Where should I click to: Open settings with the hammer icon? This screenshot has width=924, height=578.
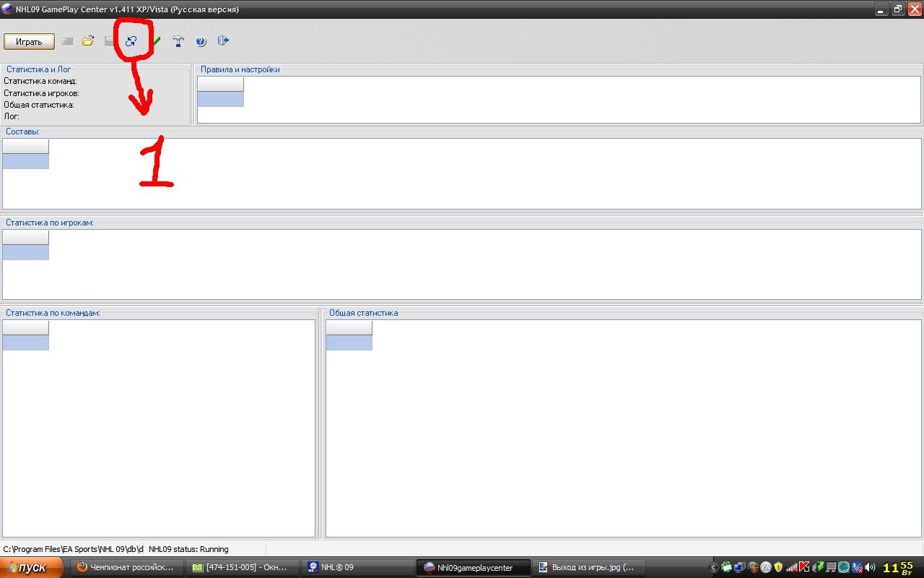tap(178, 41)
